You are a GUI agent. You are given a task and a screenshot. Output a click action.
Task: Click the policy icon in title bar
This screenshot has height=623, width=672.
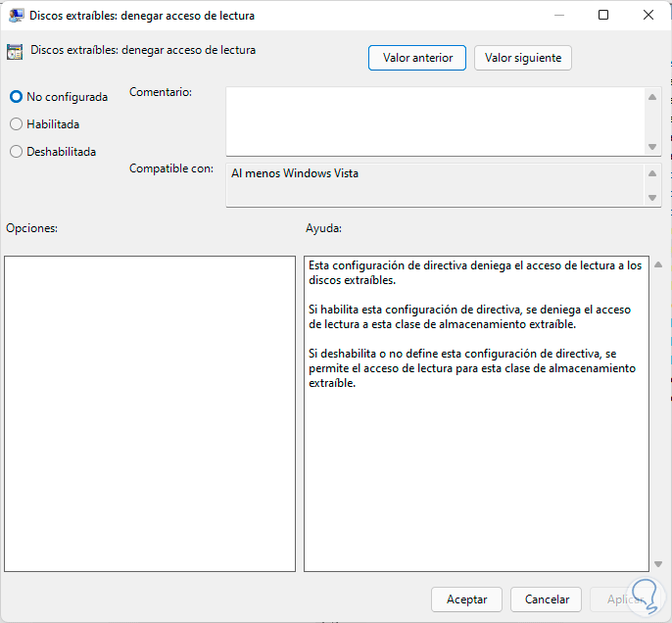[x=16, y=16]
